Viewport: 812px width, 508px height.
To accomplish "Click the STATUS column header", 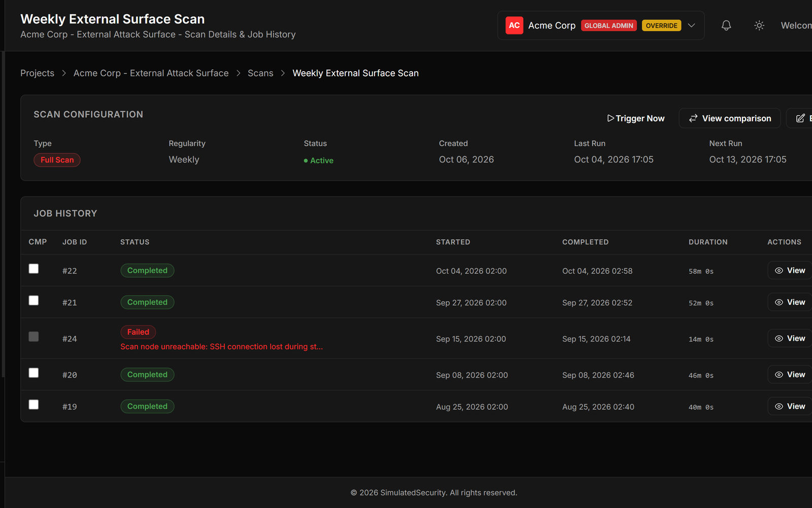I will point(134,242).
